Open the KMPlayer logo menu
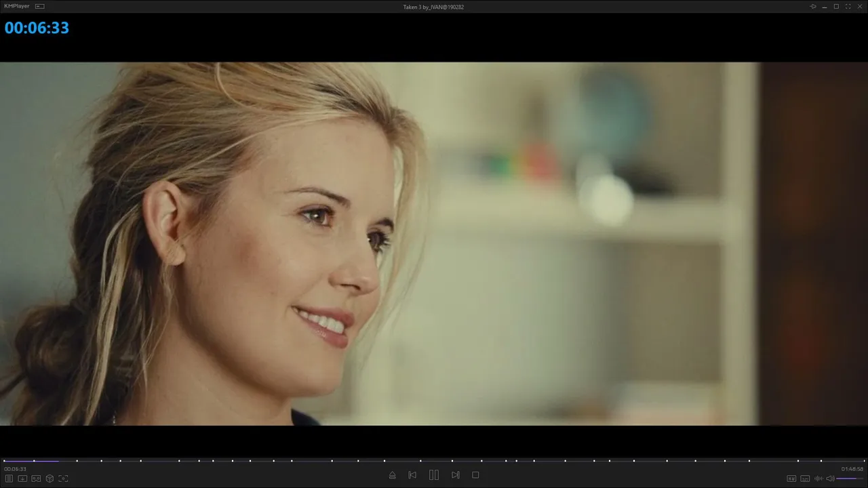The image size is (868, 488). click(16, 6)
